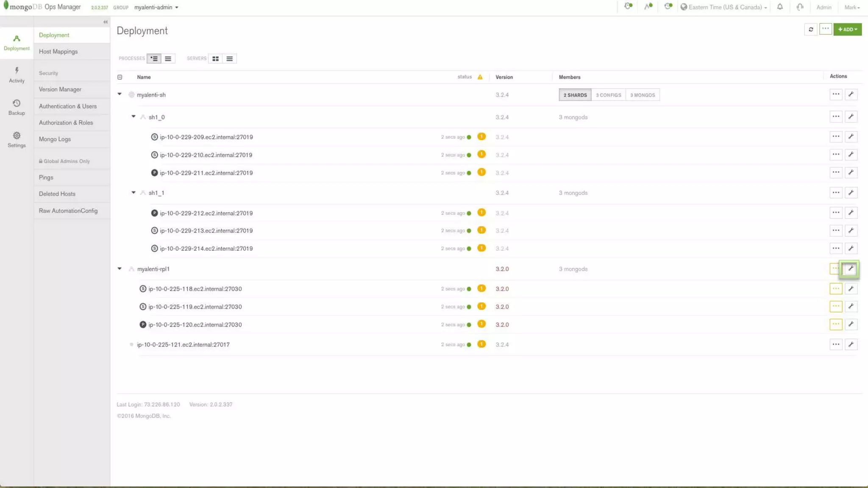Click ellipsis actions for myalenti-sh cluster
Viewport: 868px width, 488px height.
coord(835,94)
